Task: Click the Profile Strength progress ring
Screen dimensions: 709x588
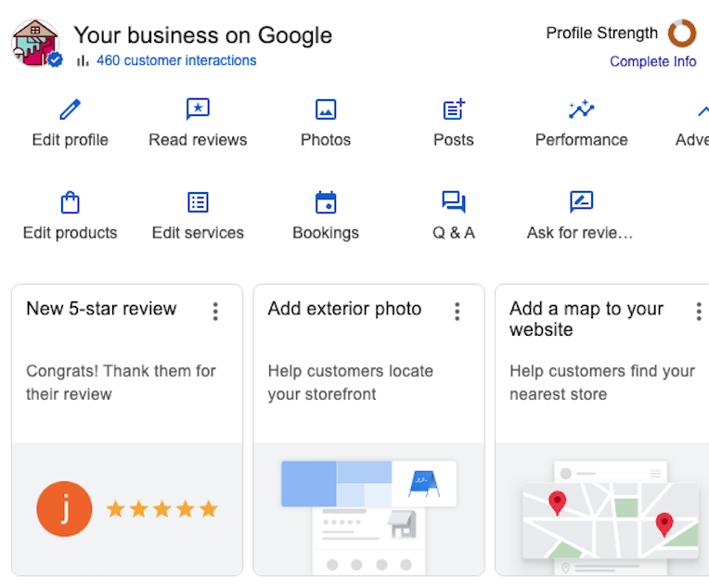Action: click(x=682, y=33)
